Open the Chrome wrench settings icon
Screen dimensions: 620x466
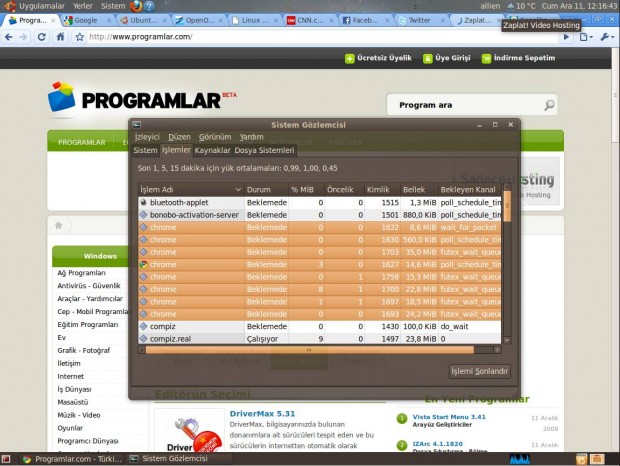click(x=607, y=37)
